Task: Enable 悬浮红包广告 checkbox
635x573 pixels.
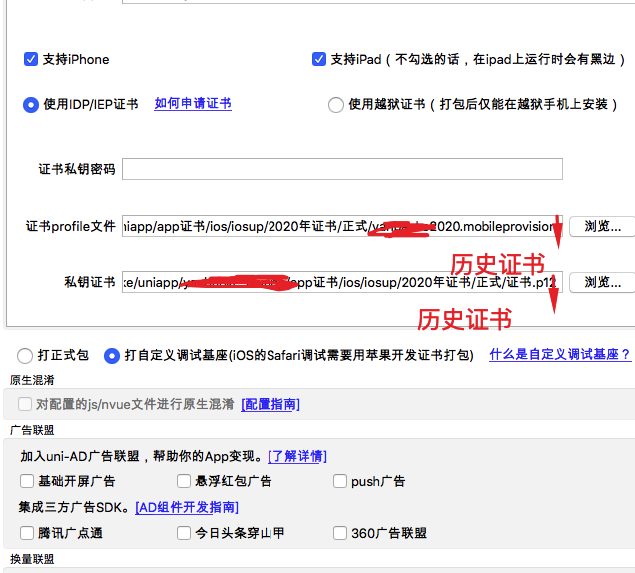Action: coord(184,481)
